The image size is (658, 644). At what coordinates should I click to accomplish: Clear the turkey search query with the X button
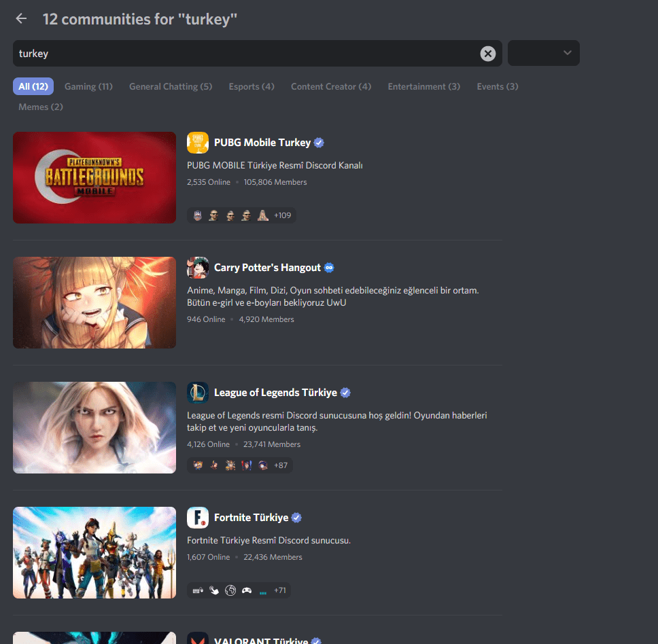tap(488, 54)
